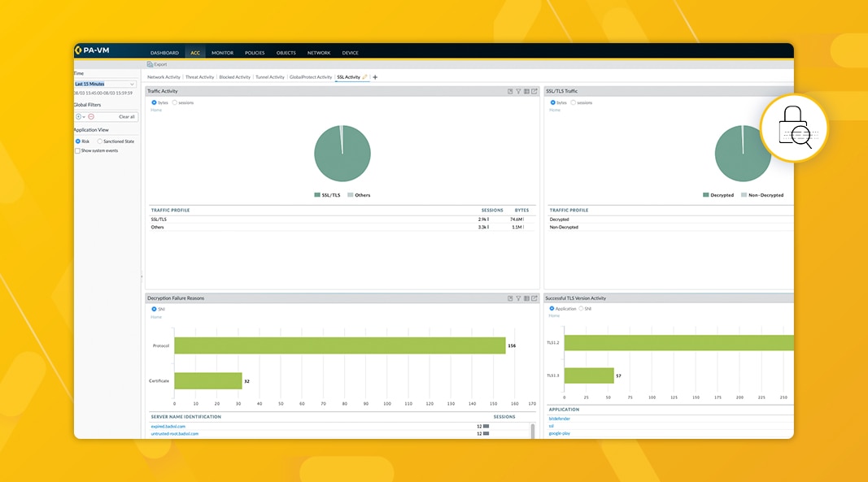Open the expired.badssl.com link
Viewport: 868px width, 482px height.
(168, 426)
